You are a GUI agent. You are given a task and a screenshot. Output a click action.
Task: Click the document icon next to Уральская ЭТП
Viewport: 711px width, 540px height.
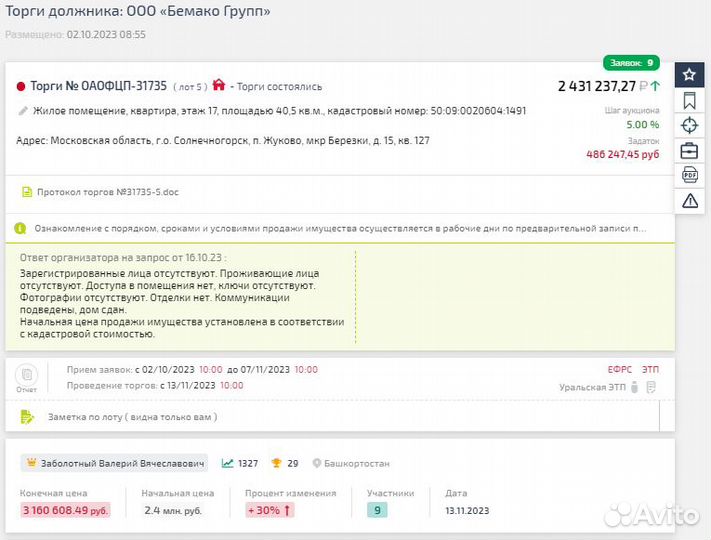(651, 386)
